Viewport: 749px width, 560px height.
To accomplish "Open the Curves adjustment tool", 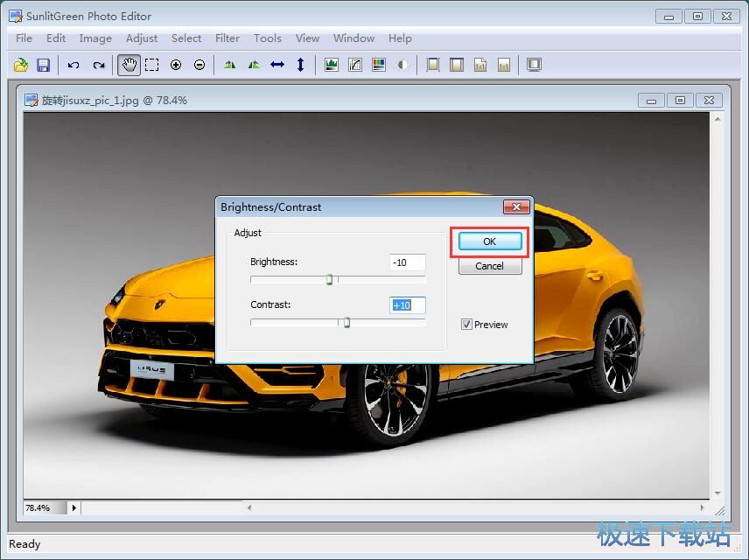I will pos(355,65).
